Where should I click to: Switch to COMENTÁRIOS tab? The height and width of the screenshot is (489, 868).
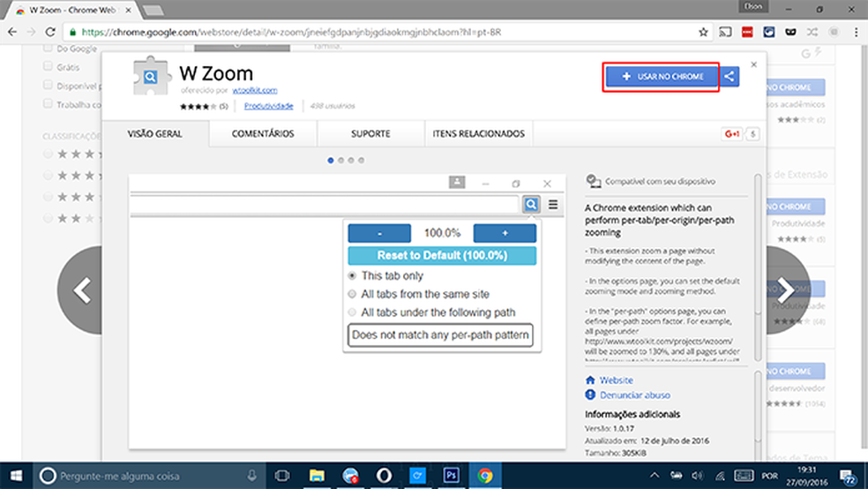tap(263, 133)
